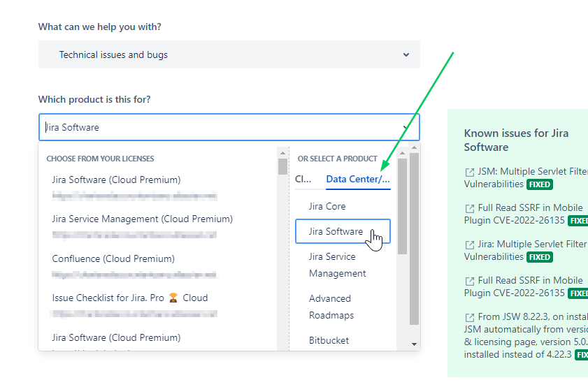This screenshot has width=588, height=387.
Task: Select Jira Core from product list
Action: (327, 207)
